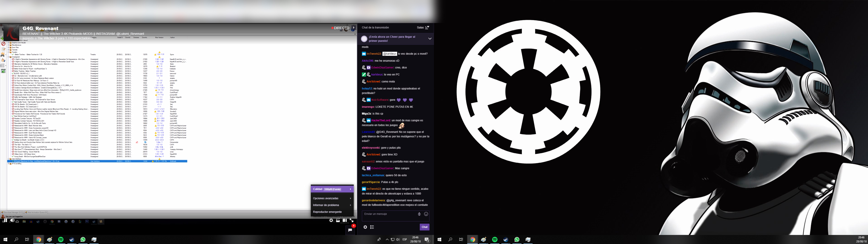868x244 pixels.
Task: Click the chat bubble with notification badge
Action: (x=350, y=230)
